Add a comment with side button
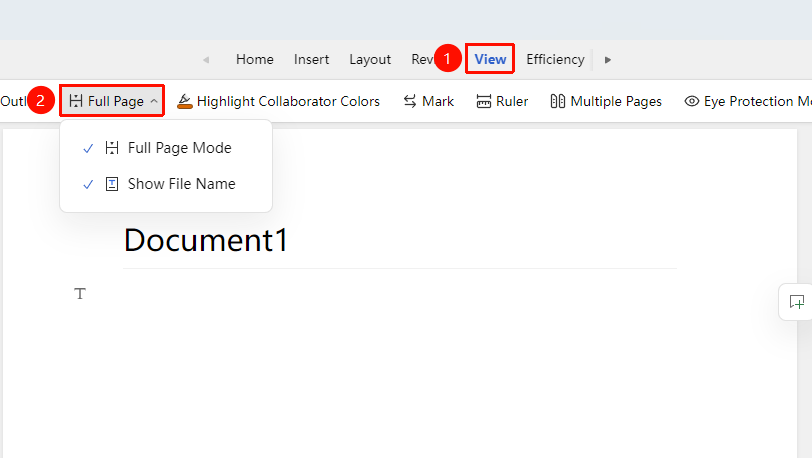812x458 pixels. pyautogui.click(x=796, y=302)
